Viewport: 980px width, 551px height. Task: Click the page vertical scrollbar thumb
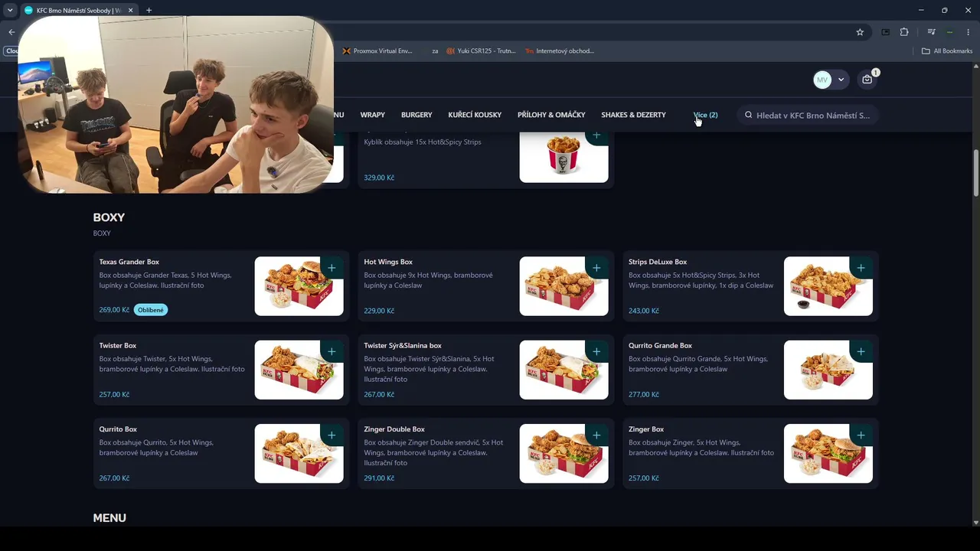tap(975, 173)
